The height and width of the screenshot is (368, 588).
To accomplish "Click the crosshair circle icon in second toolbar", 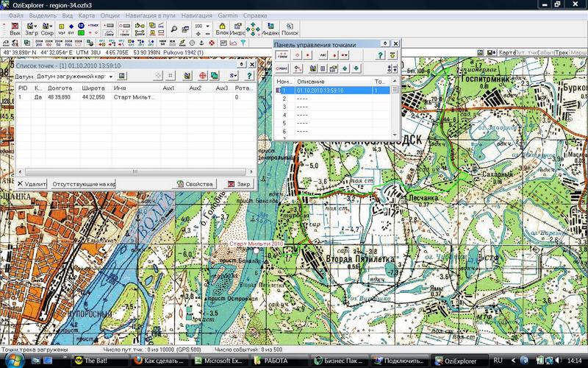I will [192, 43].
